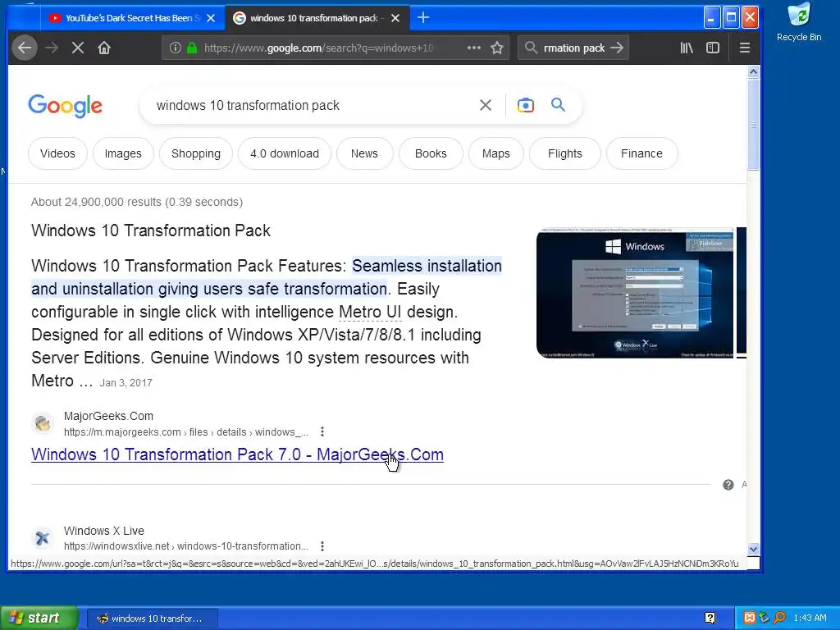Filter results by Books
Image resolution: width=840 pixels, height=630 pixels.
[x=431, y=153]
